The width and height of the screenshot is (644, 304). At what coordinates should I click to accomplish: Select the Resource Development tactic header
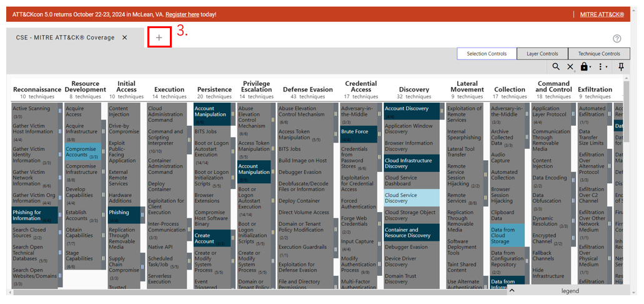pos(86,86)
